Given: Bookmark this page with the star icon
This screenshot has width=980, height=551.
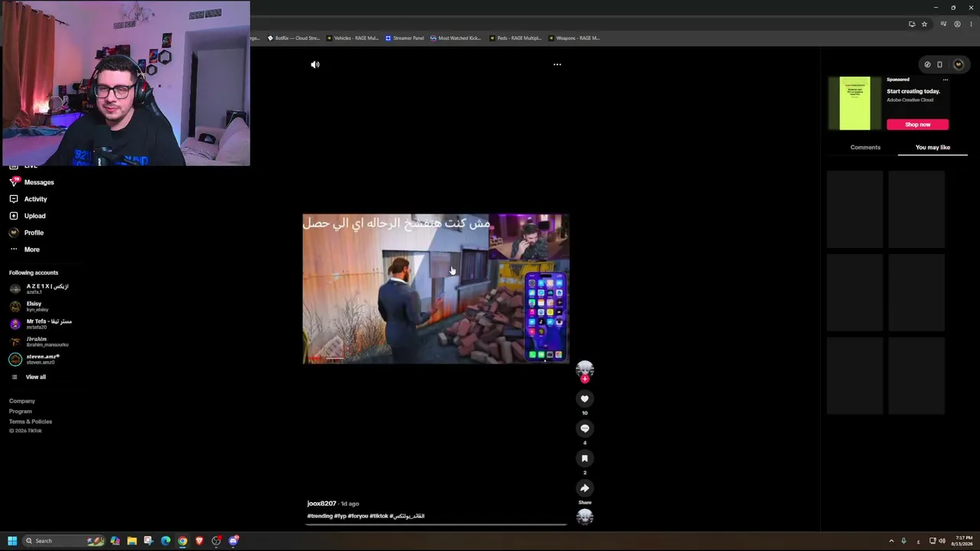Looking at the screenshot, I should tap(924, 24).
